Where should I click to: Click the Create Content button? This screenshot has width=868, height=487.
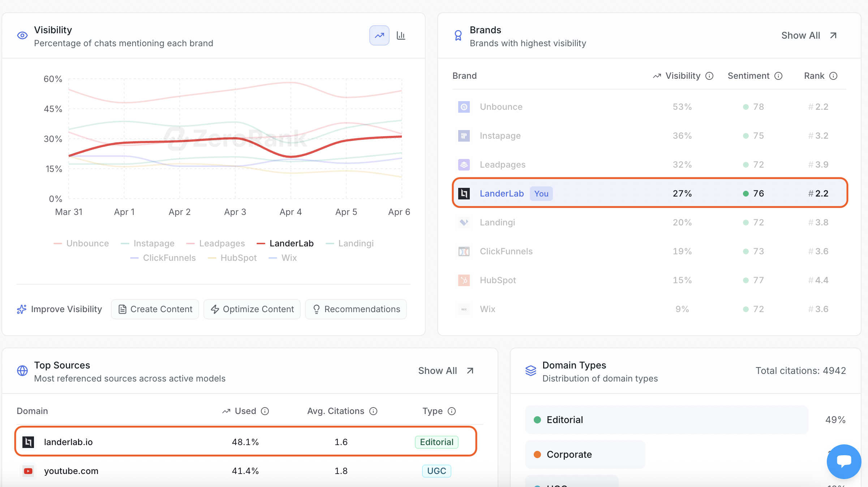pos(155,309)
